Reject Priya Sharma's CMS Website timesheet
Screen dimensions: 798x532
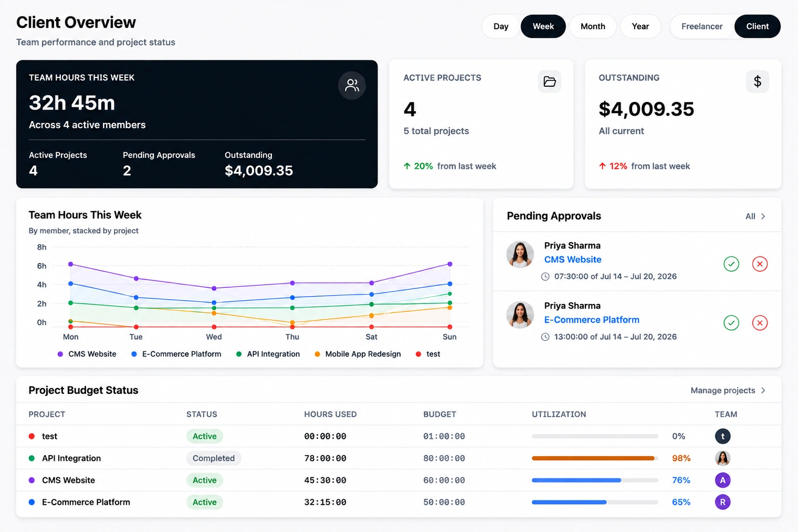tap(760, 264)
